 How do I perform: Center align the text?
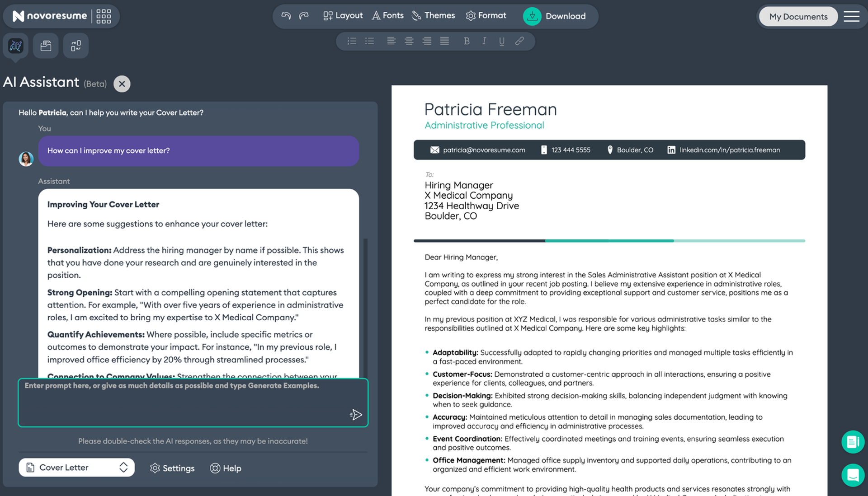pos(409,41)
